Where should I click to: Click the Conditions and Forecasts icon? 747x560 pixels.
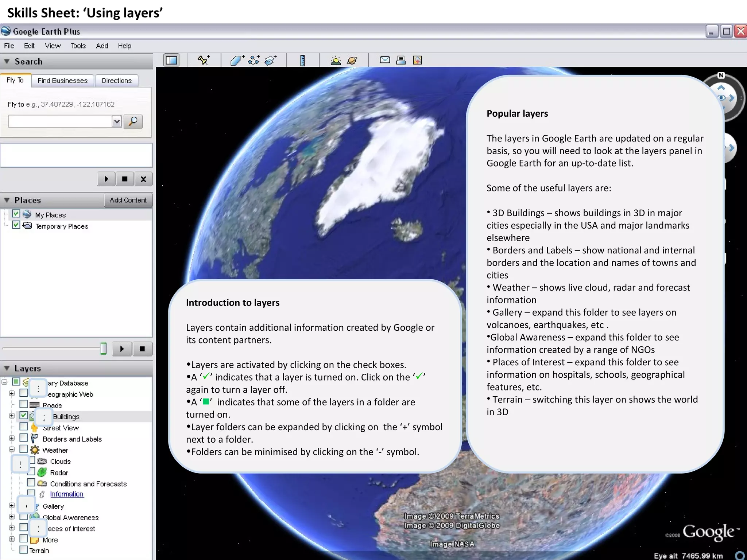(x=42, y=483)
